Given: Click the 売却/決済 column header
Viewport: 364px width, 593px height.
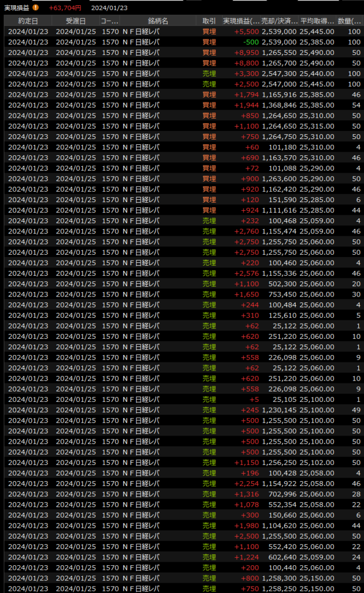Looking at the screenshot, I should pyautogui.click(x=279, y=21).
